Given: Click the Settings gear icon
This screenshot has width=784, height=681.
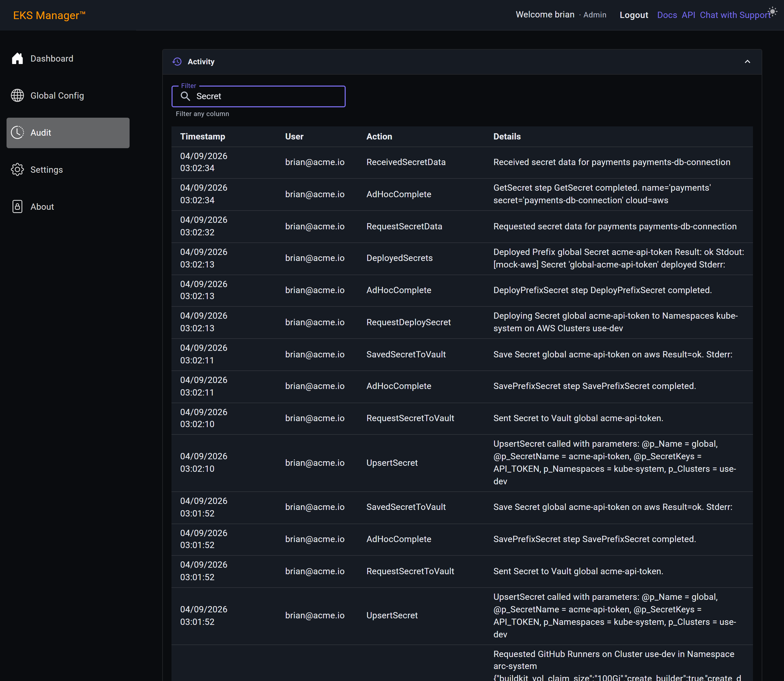Looking at the screenshot, I should pos(17,169).
